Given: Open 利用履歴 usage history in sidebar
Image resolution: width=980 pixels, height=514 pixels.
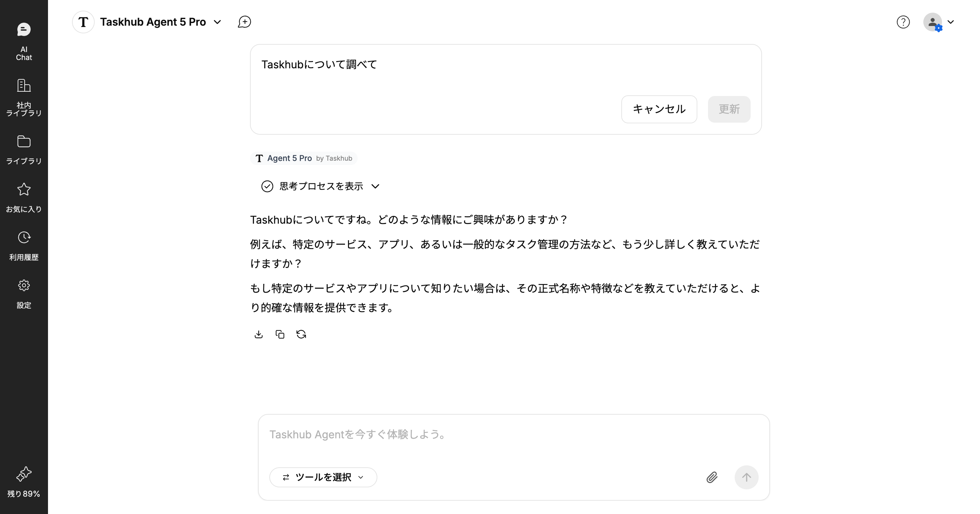Looking at the screenshot, I should (x=24, y=245).
